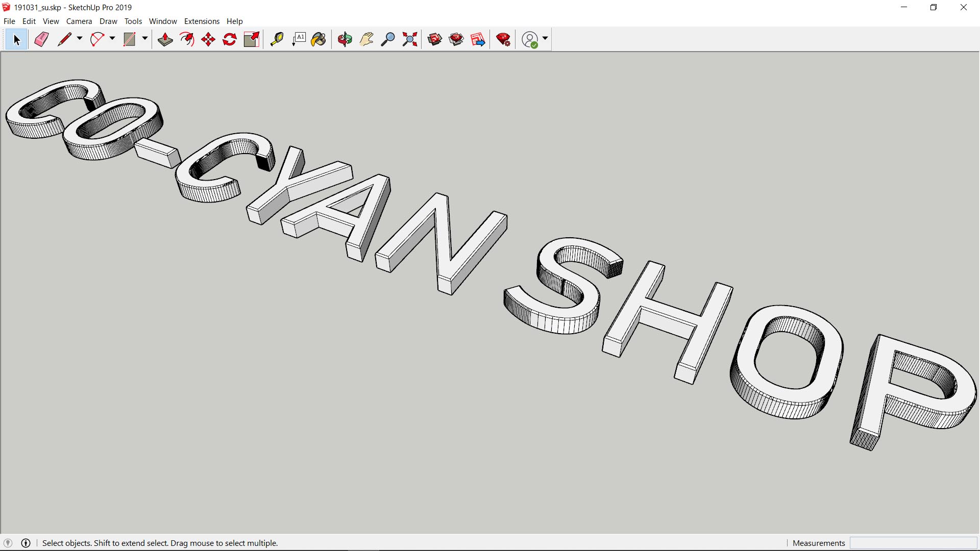
Task: Open the Tools menu
Action: pos(133,21)
